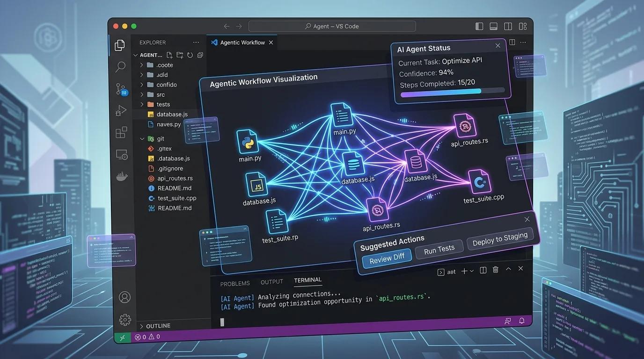Image resolution: width=644 pixels, height=359 pixels.
Task: Collapse all folders in Explorer
Action: [200, 55]
